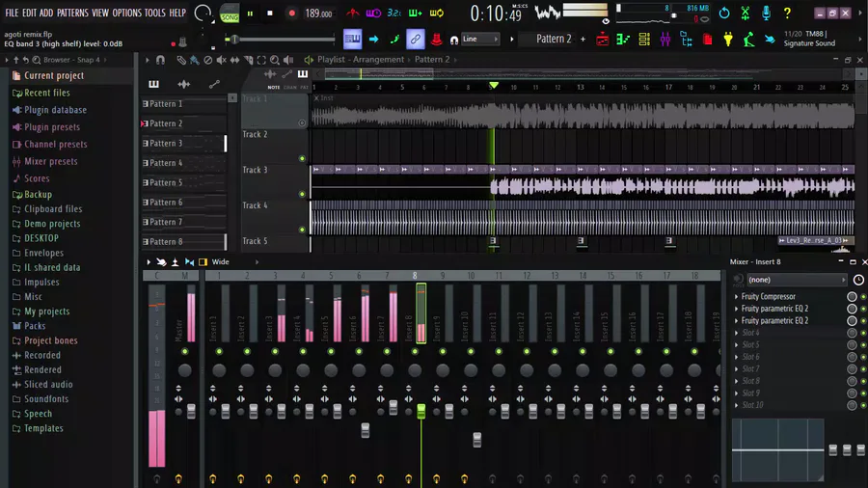Select the Playlist zoom magnifier tool
Viewport: 868px width, 488px height.
(x=275, y=60)
